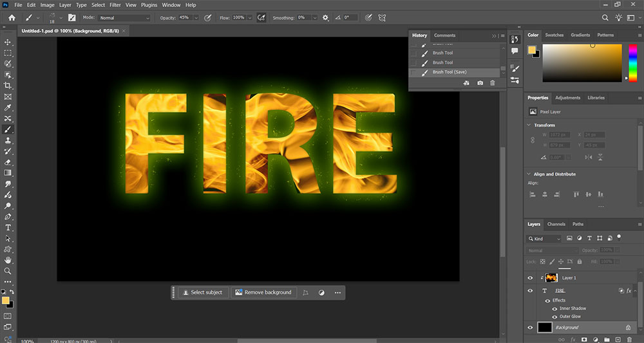Image resolution: width=644 pixels, height=343 pixels.
Task: Select the Crop tool
Action: click(x=8, y=86)
